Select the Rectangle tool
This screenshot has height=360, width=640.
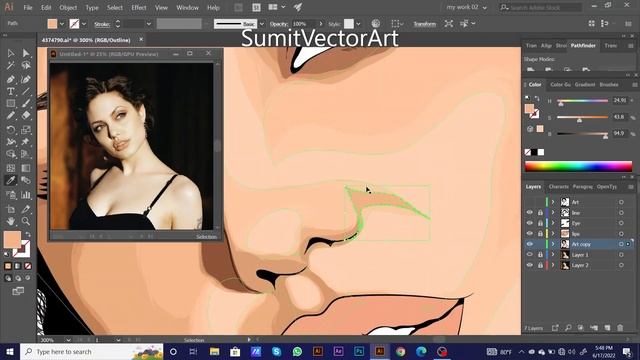[x=11, y=104]
